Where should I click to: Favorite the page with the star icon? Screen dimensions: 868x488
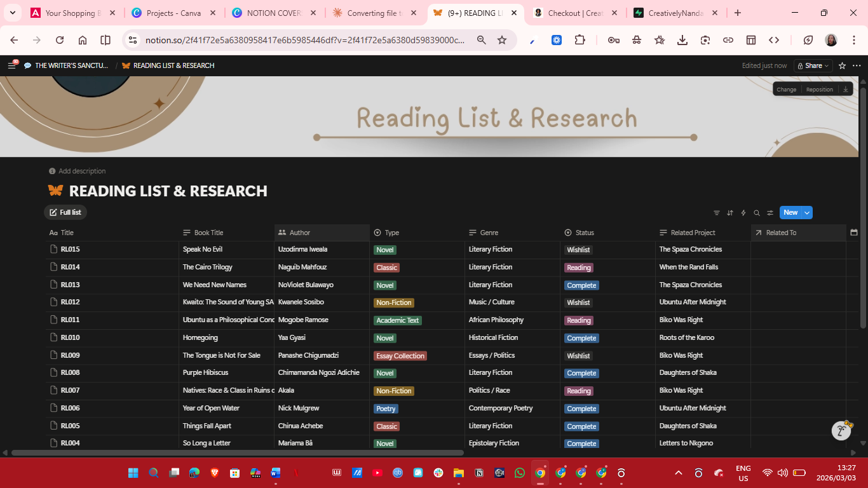tap(842, 65)
